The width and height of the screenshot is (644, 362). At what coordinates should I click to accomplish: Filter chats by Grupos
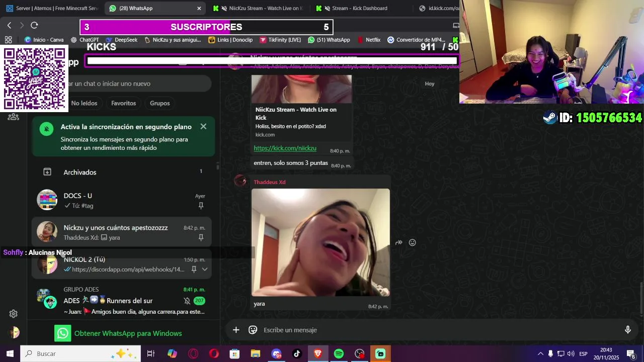pos(159,103)
